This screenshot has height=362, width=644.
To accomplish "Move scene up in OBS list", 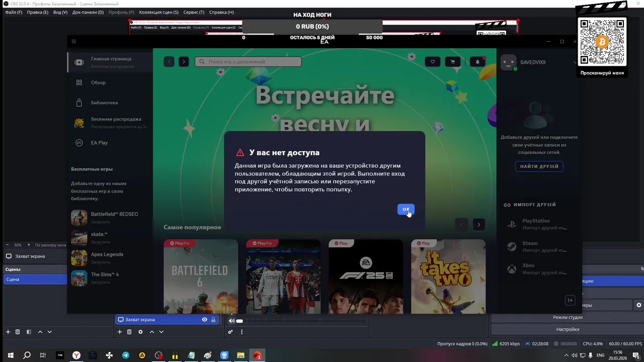I will (40, 332).
